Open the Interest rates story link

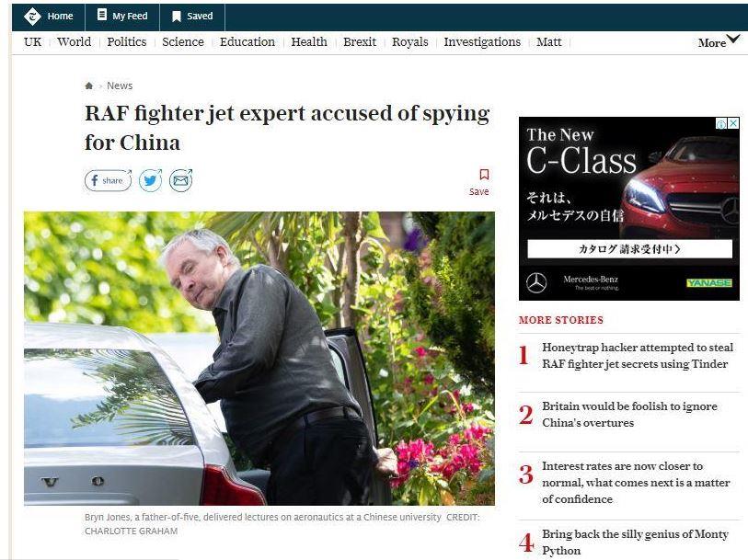point(636,483)
